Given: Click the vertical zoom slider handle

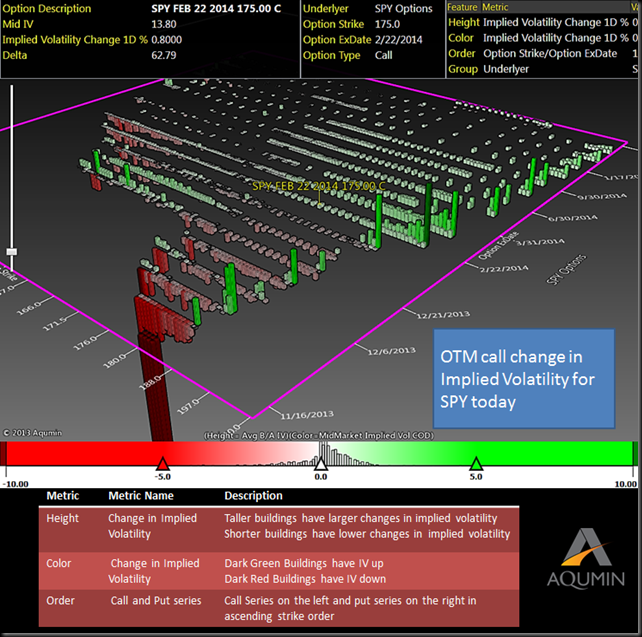Looking at the screenshot, I should click(11, 252).
